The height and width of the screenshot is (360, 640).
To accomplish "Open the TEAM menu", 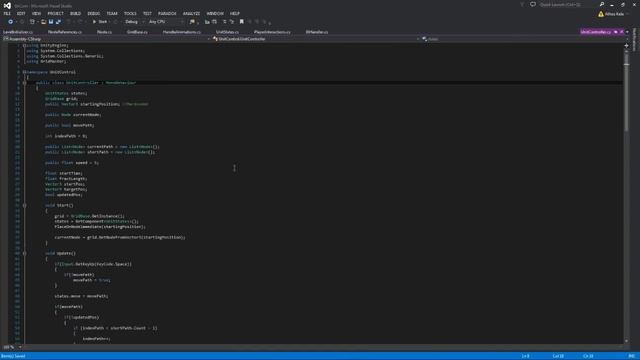I will (111, 13).
